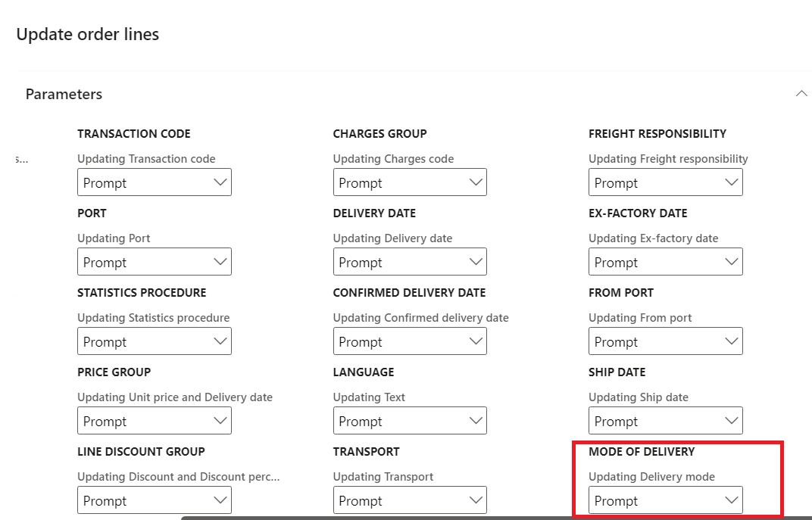Expand the Updating Text language dropdown
812x520 pixels.
point(410,421)
